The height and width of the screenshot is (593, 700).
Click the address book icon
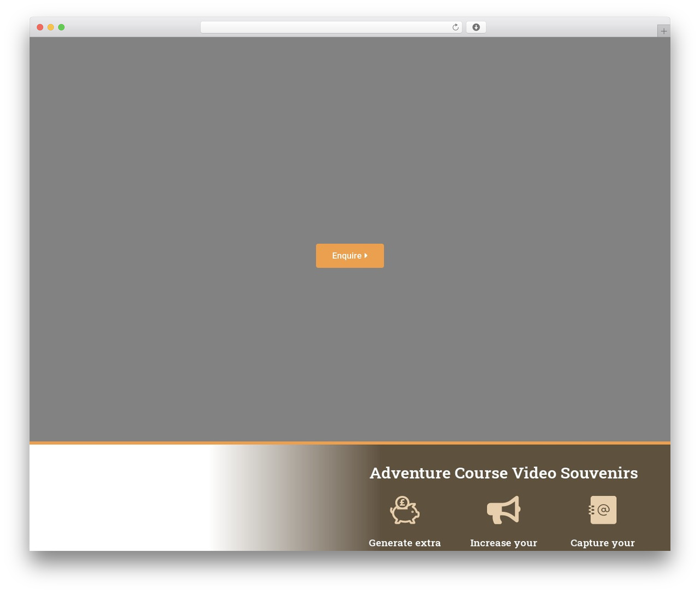603,510
